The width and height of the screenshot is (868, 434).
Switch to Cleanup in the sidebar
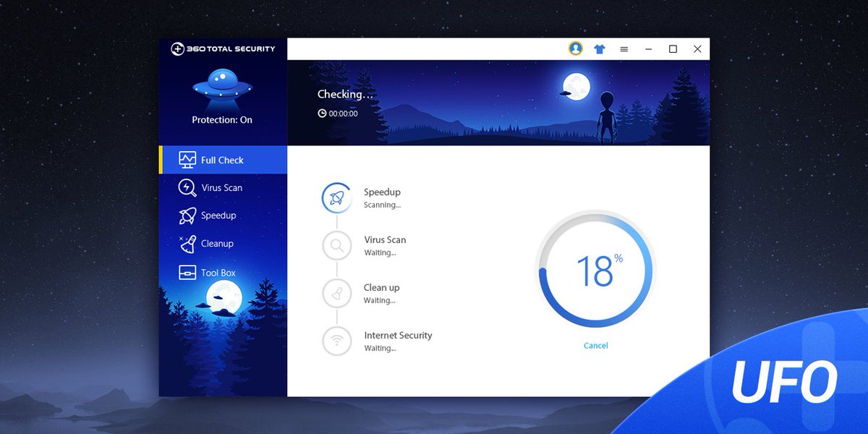pyautogui.click(x=223, y=244)
